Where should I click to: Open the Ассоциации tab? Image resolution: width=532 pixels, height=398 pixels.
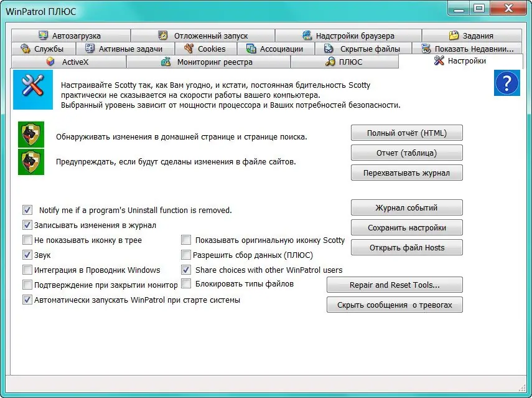276,49
